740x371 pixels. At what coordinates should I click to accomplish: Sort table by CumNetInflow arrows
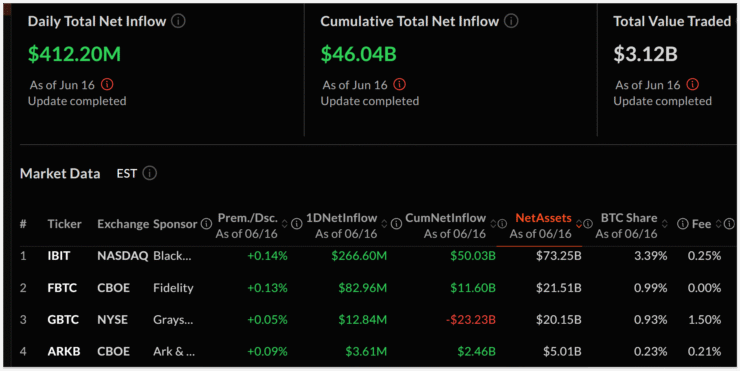point(493,224)
